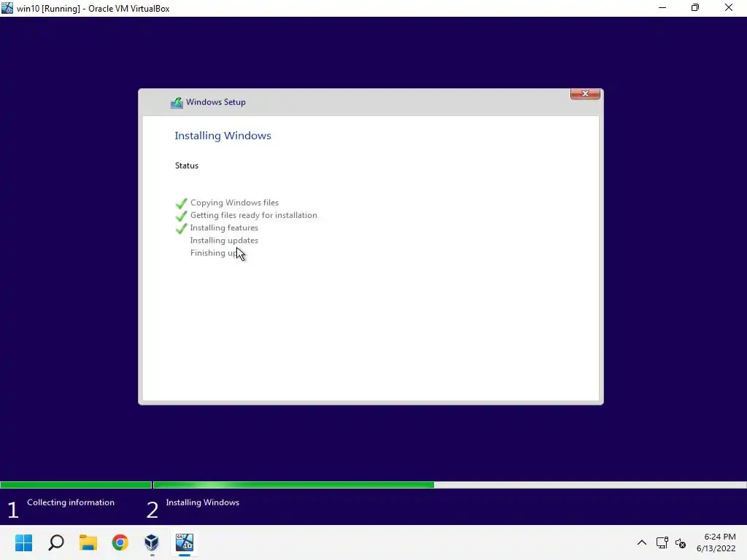747x560 pixels.
Task: Click checkmark beside Getting files ready
Action: [181, 216]
